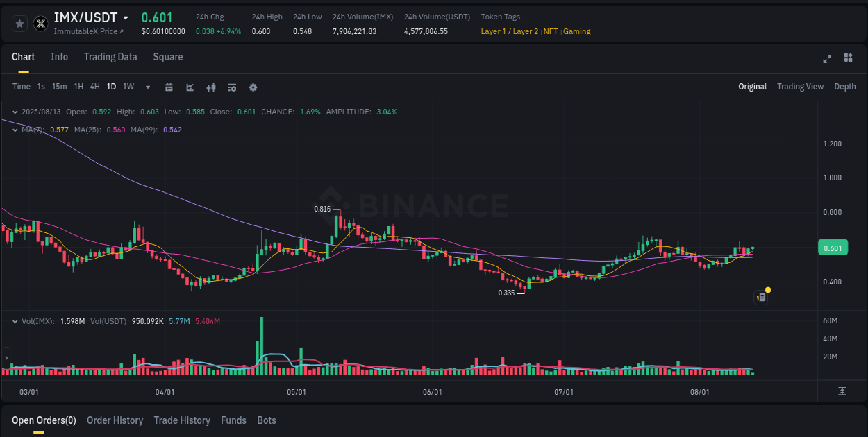
Task: Open the chat widget with notification dot
Action: [x=760, y=297]
